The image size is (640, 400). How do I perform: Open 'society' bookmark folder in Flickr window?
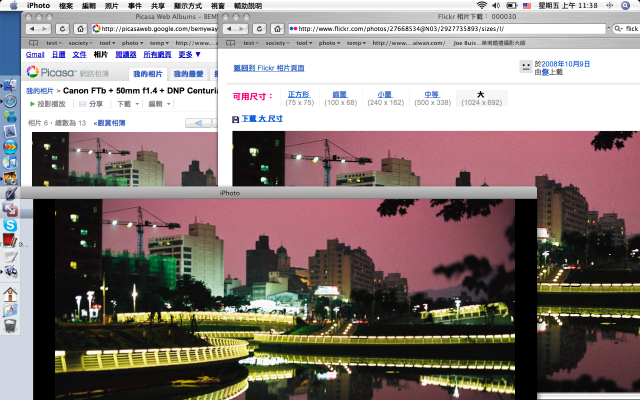(277, 43)
